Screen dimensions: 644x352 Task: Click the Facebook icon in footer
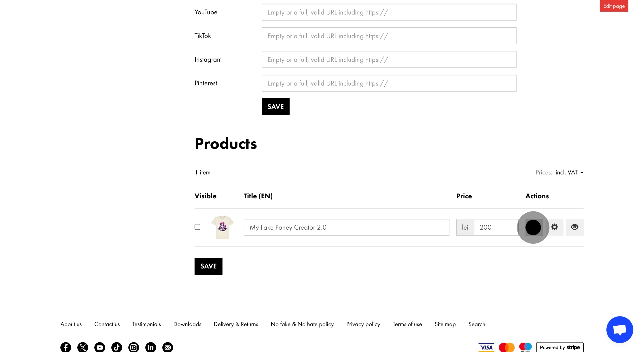(x=66, y=347)
